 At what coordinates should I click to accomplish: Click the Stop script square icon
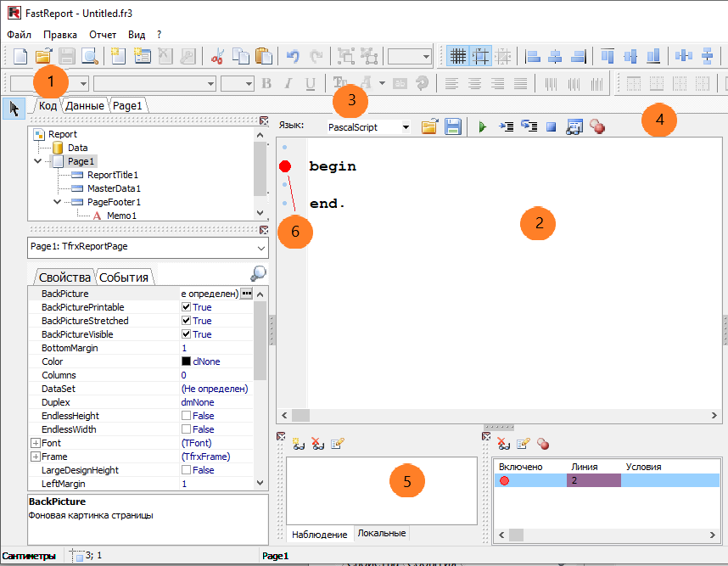[551, 126]
